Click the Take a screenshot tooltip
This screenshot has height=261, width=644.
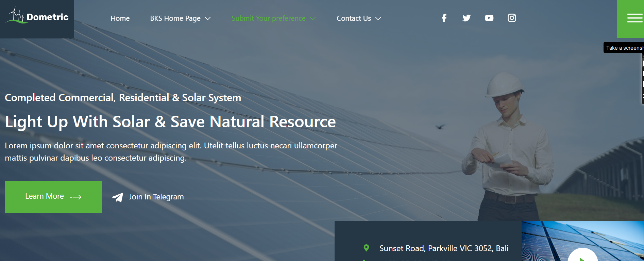[x=624, y=48]
